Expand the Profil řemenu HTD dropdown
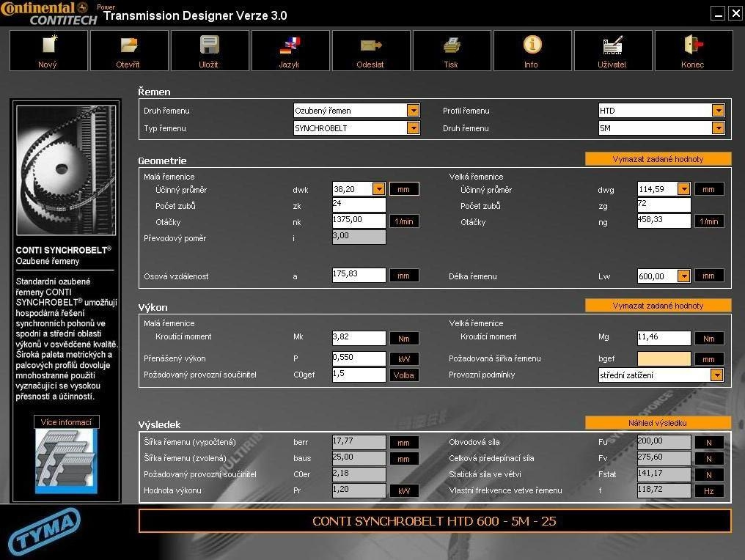 point(718,111)
